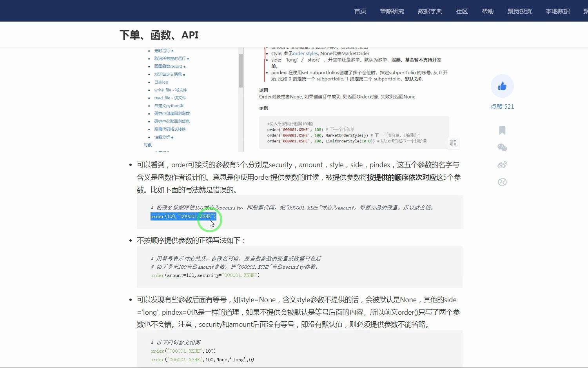Share article via WeChat icon
This screenshot has height=368, width=588.
click(502, 148)
